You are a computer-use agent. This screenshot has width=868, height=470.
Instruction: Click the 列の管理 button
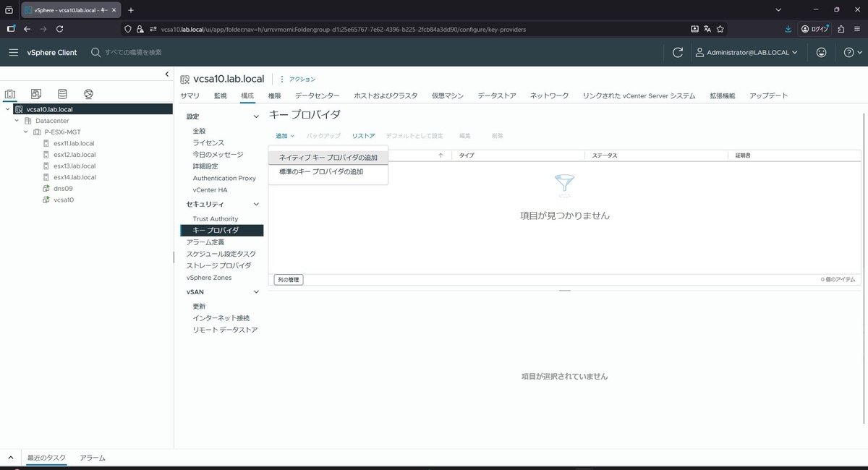pos(289,279)
